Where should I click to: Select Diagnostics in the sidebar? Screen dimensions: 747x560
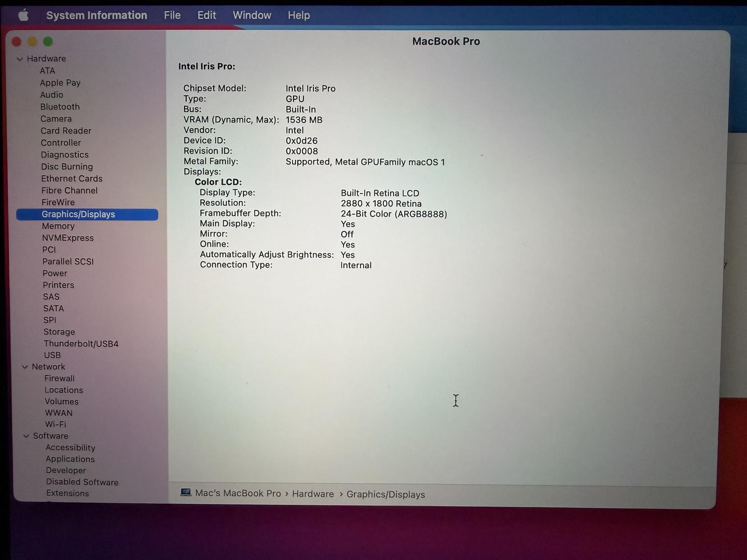tap(65, 155)
